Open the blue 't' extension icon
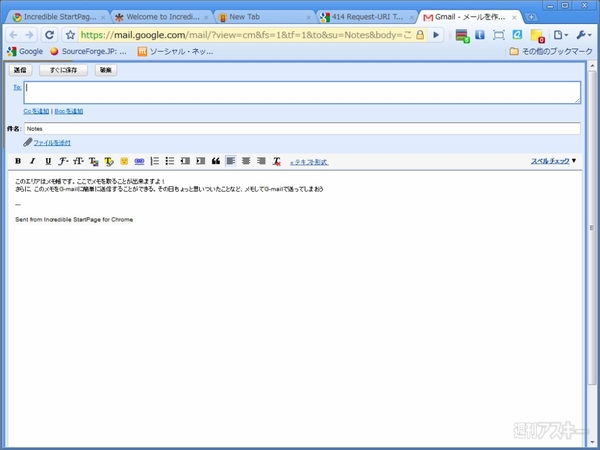This screenshot has width=600, height=450. click(480, 35)
